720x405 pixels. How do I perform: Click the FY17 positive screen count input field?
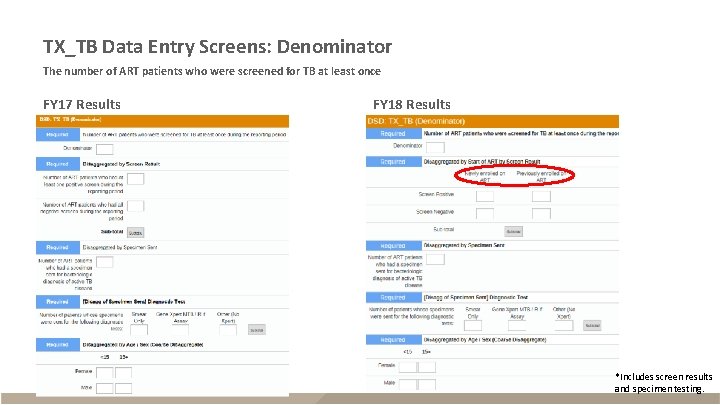[135, 179]
